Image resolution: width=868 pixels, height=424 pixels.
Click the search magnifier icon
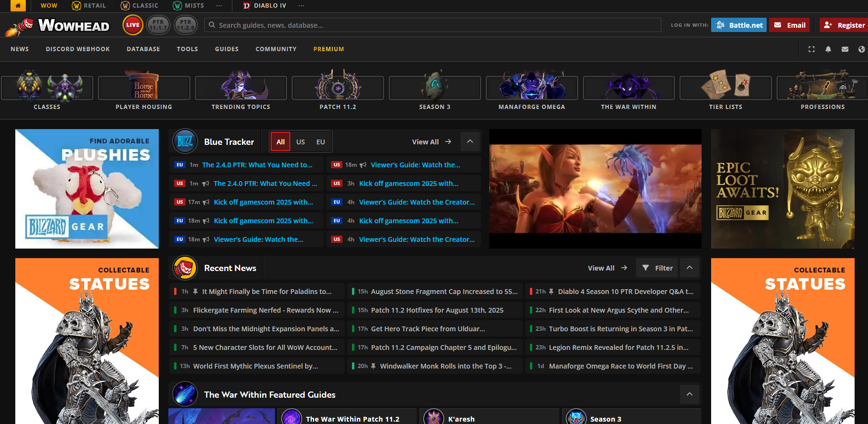coord(212,25)
